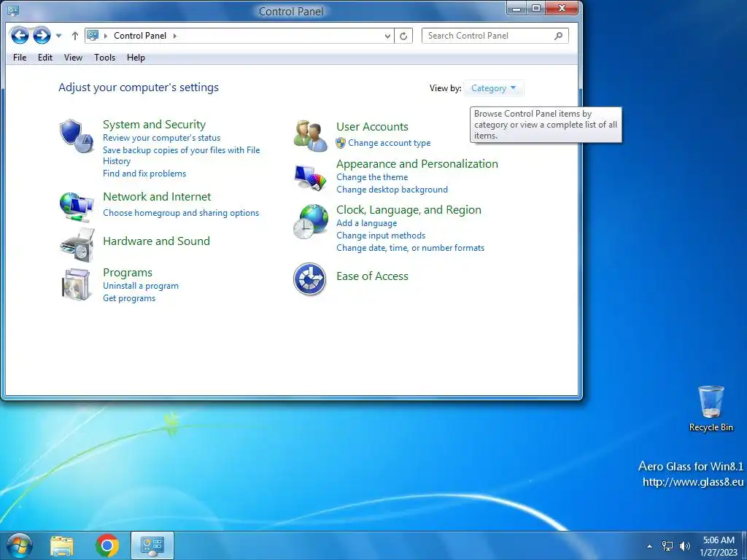747x560 pixels.
Task: Click the Hardware and Sound printer icon
Action: point(77,245)
